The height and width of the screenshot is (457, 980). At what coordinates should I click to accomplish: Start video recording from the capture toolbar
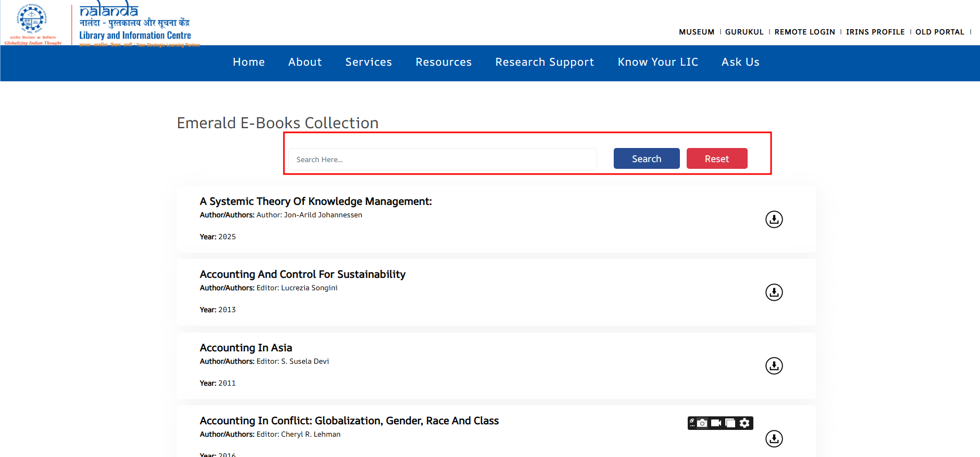pos(716,423)
